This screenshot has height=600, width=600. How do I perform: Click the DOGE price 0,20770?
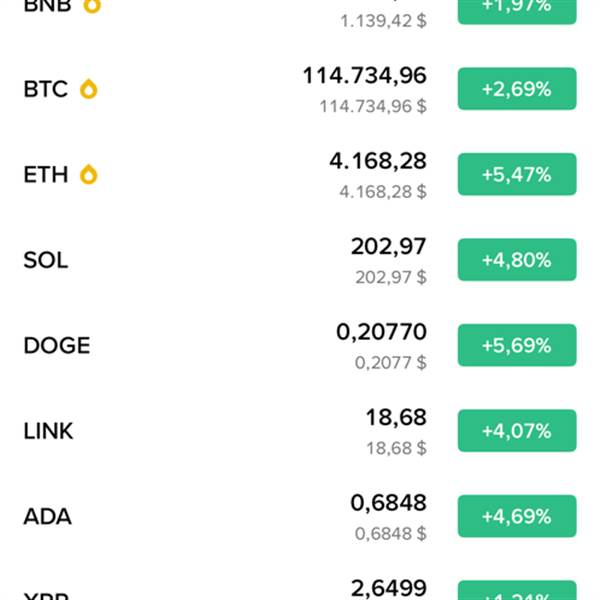click(x=381, y=332)
